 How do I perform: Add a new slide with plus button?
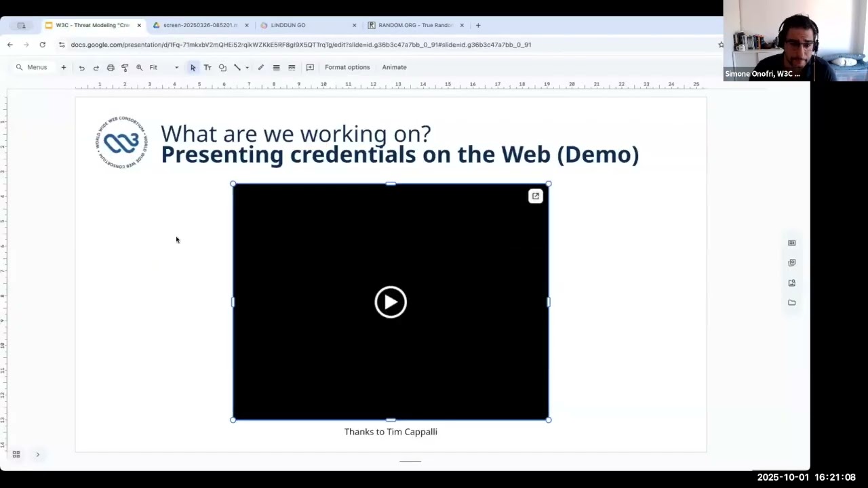point(64,67)
